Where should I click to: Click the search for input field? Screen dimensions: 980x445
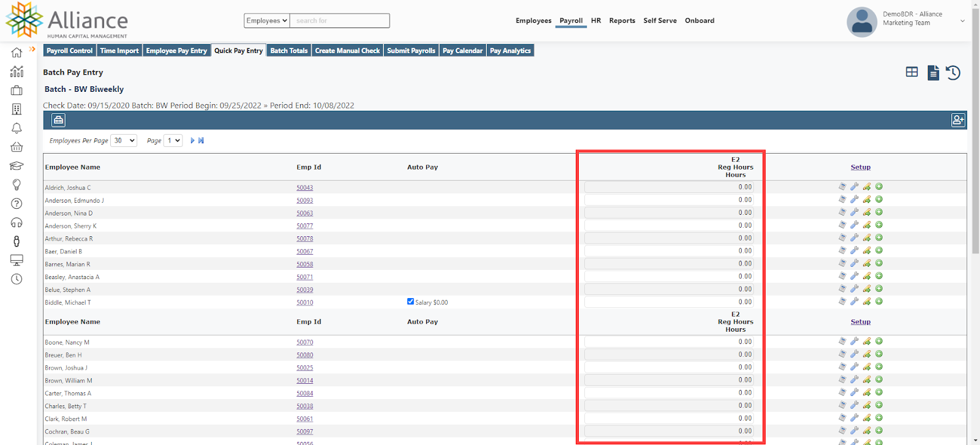point(340,21)
